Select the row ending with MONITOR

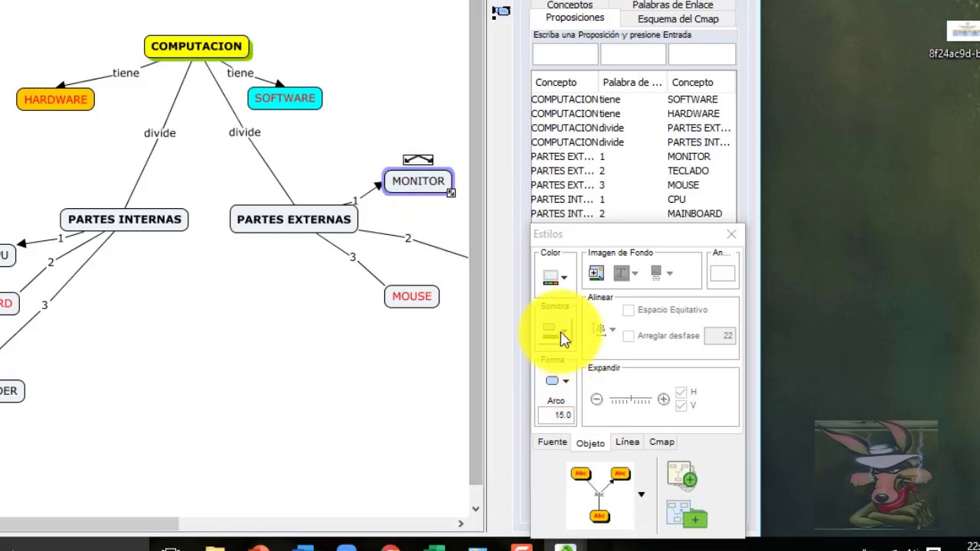pos(633,156)
